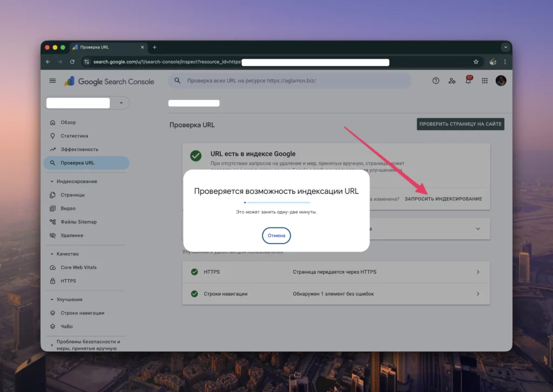The width and height of the screenshot is (553, 392).
Task: Open users and settings icon
Action: coord(452,81)
